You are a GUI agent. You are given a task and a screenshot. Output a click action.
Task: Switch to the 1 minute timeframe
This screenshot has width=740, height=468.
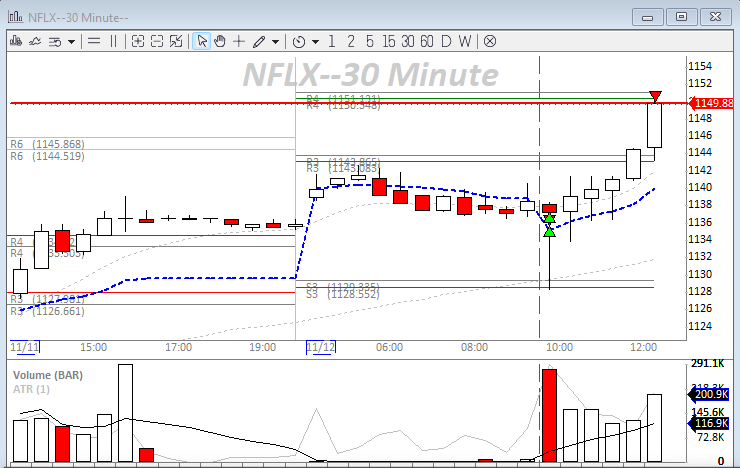coord(331,42)
